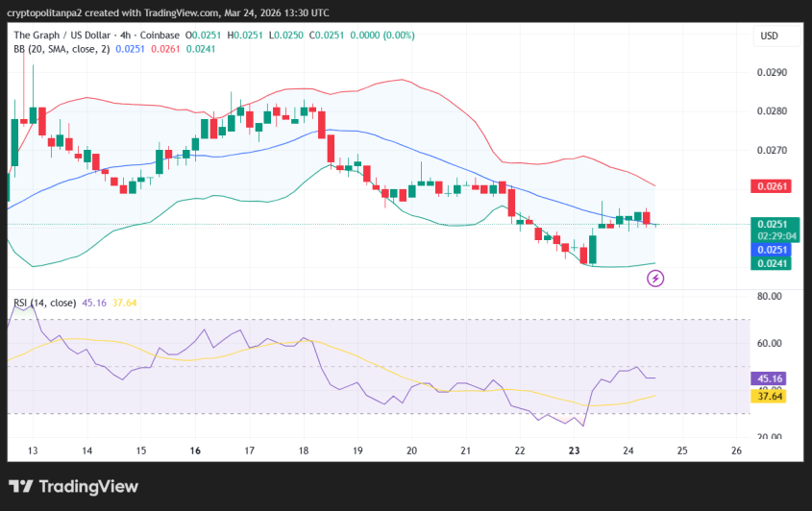Click the 02:29:04 candle countdown label
This screenshot has width=812, height=511.
(x=774, y=236)
